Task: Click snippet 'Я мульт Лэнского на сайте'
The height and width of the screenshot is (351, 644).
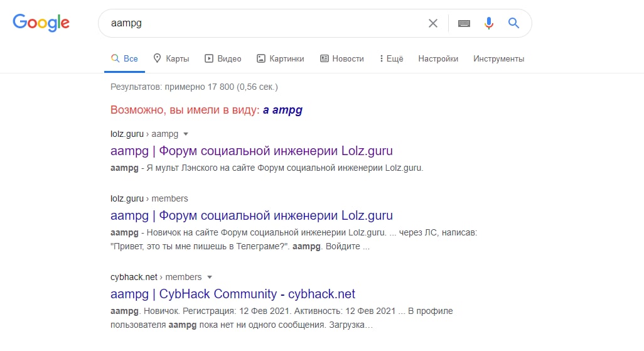Action: [200, 168]
